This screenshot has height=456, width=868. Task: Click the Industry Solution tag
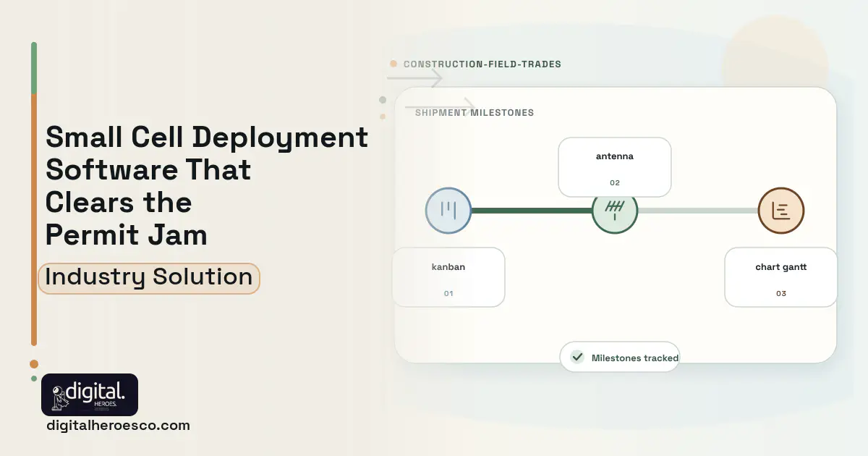[x=149, y=278]
